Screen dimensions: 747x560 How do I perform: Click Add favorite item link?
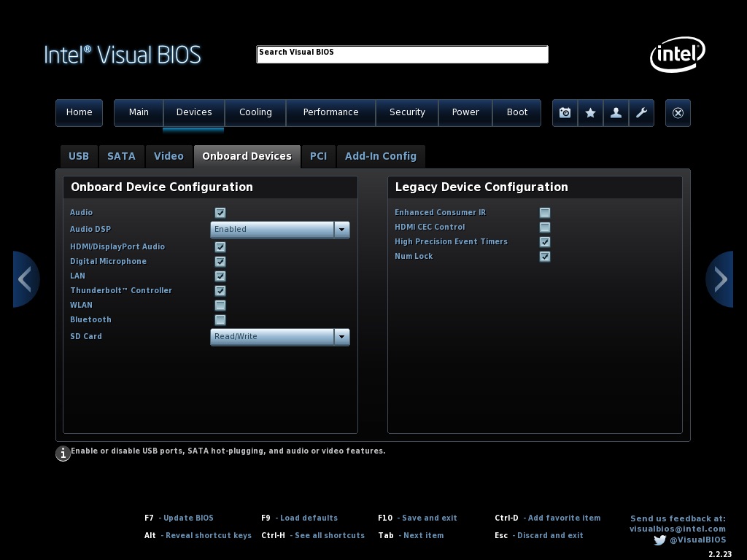coord(564,518)
